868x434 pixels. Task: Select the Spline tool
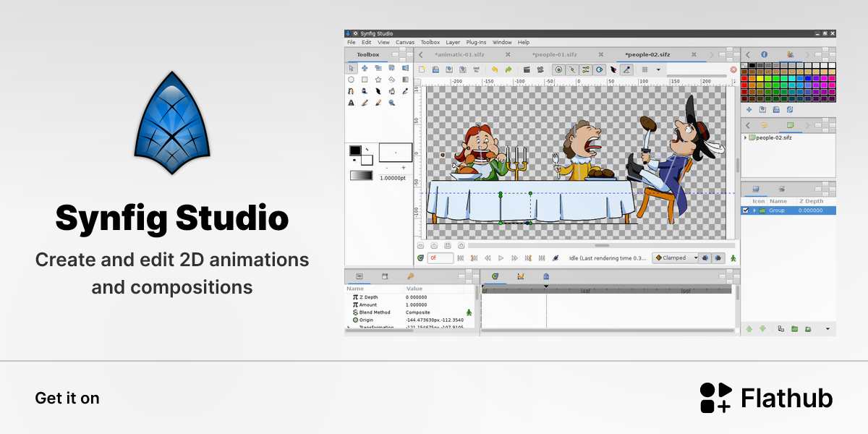click(x=351, y=91)
